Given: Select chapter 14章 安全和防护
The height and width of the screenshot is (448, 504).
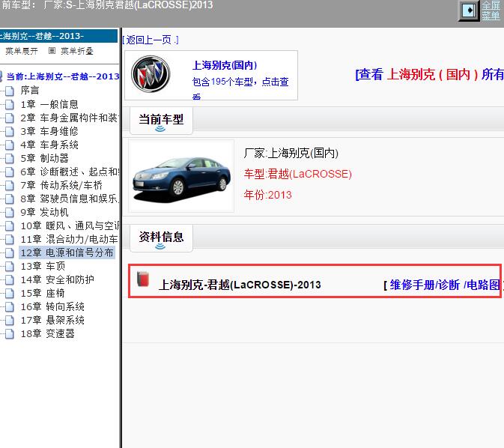Looking at the screenshot, I should 57,279.
